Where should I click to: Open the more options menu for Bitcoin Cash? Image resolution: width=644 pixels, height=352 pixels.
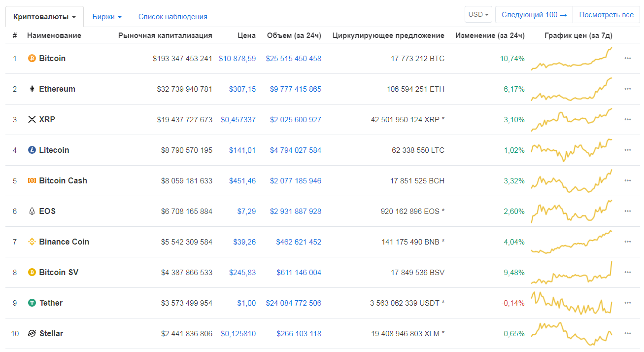coord(628,181)
